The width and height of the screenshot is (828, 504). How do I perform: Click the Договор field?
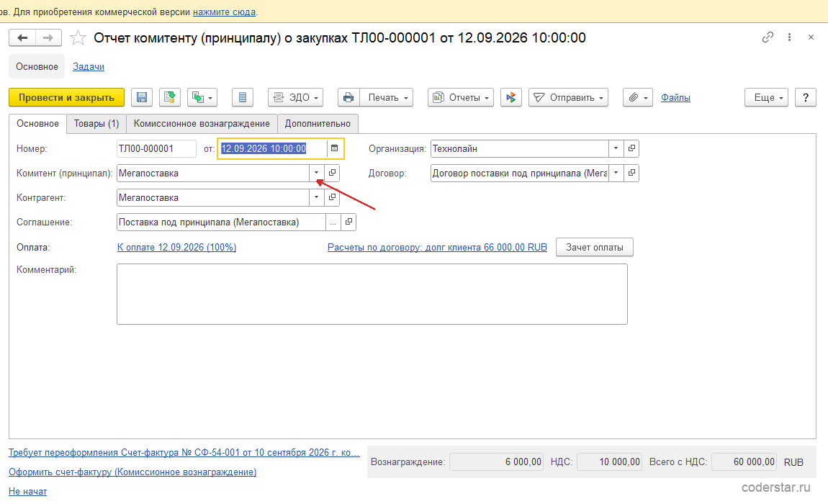520,173
